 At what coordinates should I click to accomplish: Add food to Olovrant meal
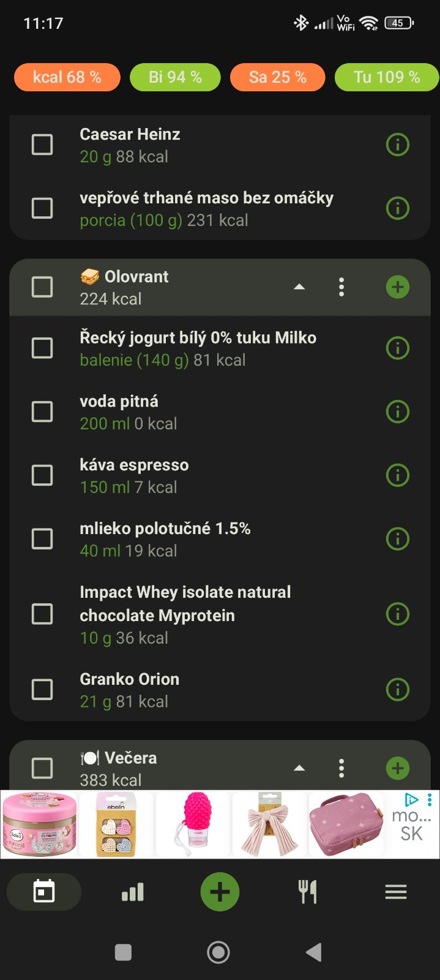click(x=398, y=287)
